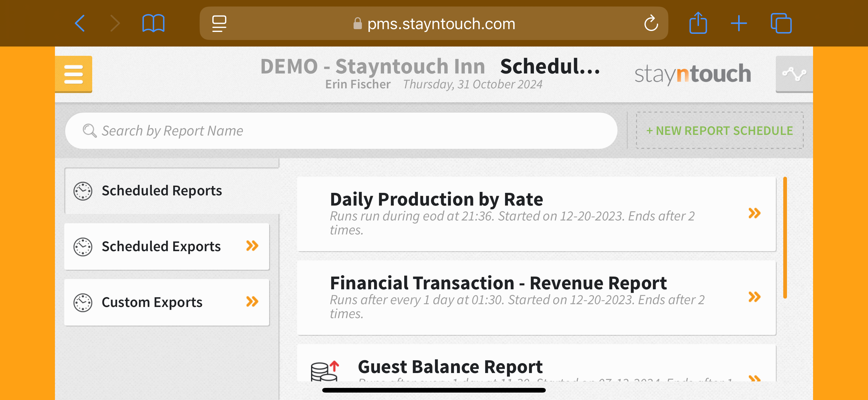This screenshot has height=400, width=868.
Task: Select the Scheduled Reports tab
Action: pos(162,191)
